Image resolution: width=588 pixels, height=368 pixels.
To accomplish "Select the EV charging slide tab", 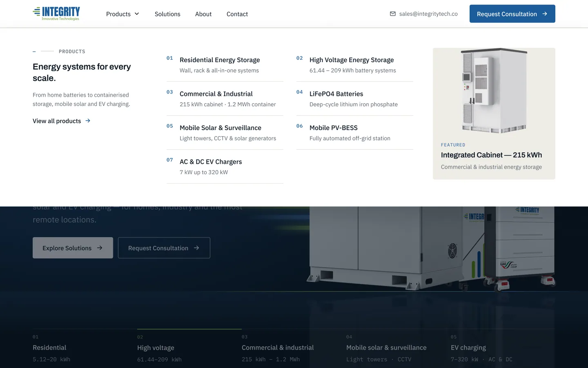I will point(503,348).
